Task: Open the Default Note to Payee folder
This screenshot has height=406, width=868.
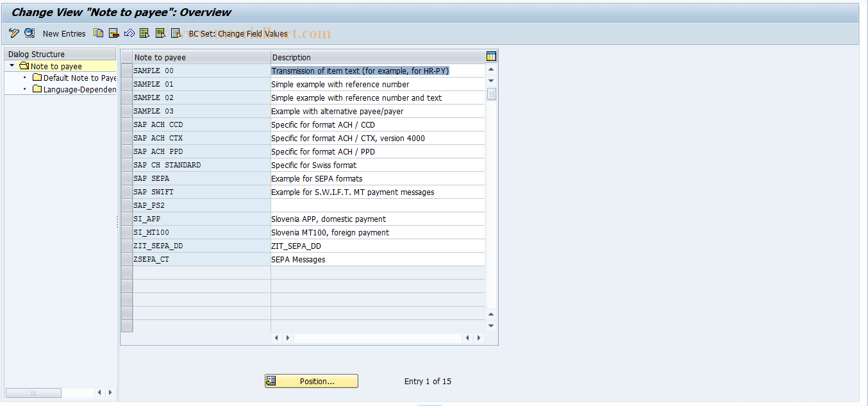Action: [x=77, y=78]
